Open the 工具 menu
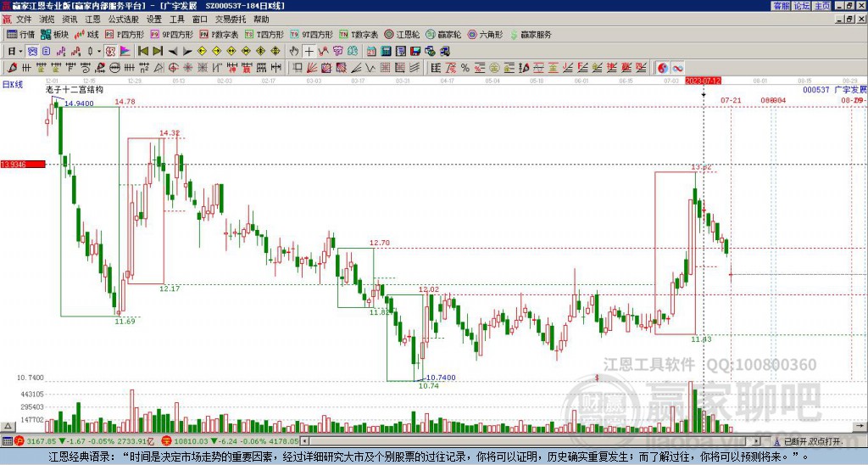The width and height of the screenshot is (868, 465). click(x=176, y=20)
